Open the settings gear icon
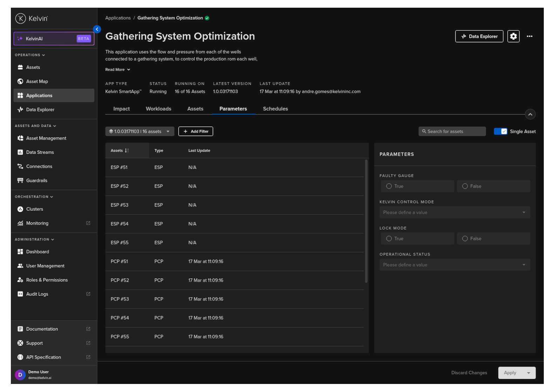The width and height of the screenshot is (555, 392). pyautogui.click(x=513, y=36)
